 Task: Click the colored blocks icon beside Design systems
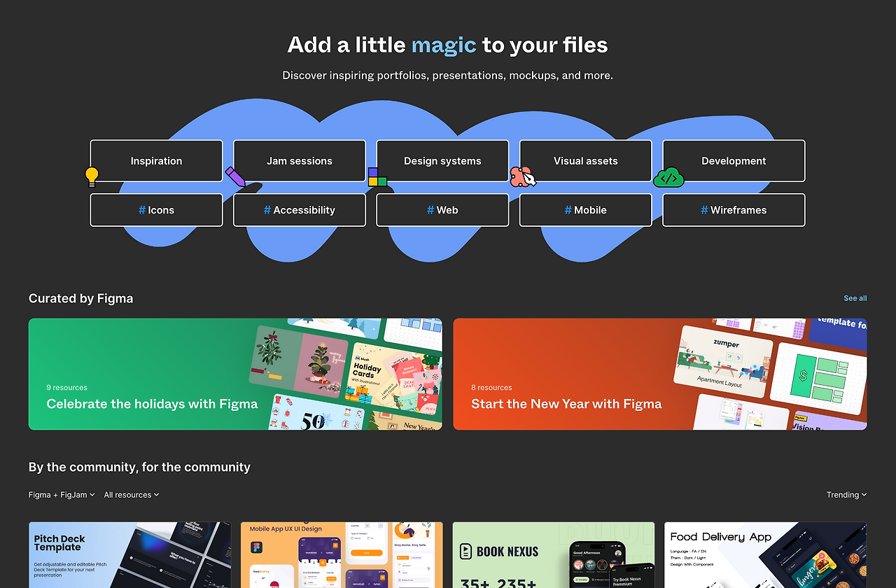377,177
